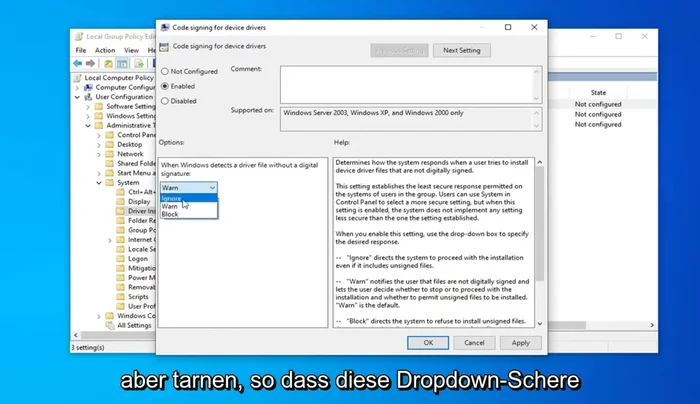
Task: Click the Software Settings folder icon
Action: [x=99, y=106]
